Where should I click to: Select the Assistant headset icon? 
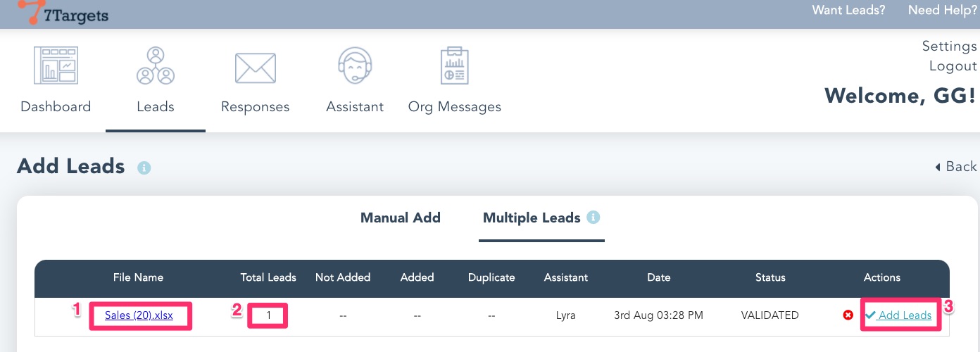[355, 66]
